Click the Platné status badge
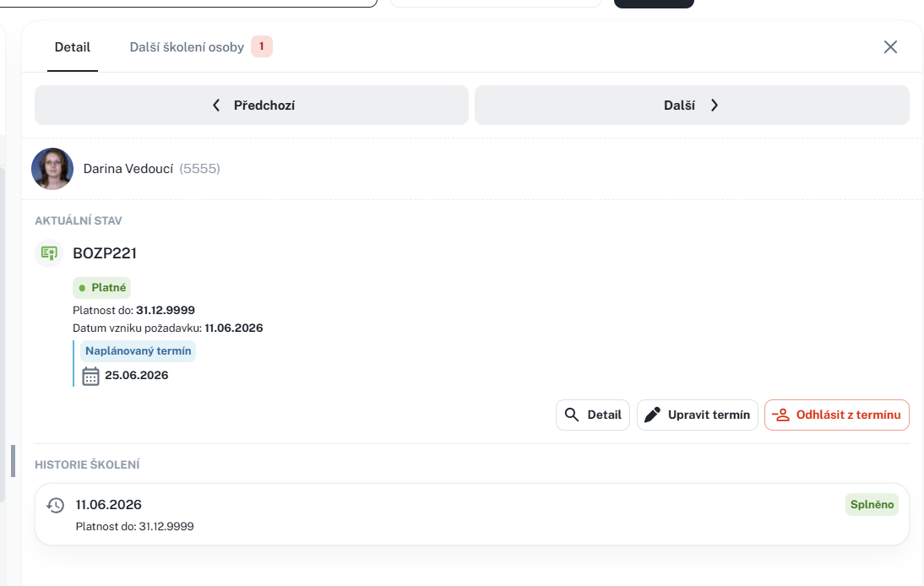924x586 pixels. coord(102,288)
